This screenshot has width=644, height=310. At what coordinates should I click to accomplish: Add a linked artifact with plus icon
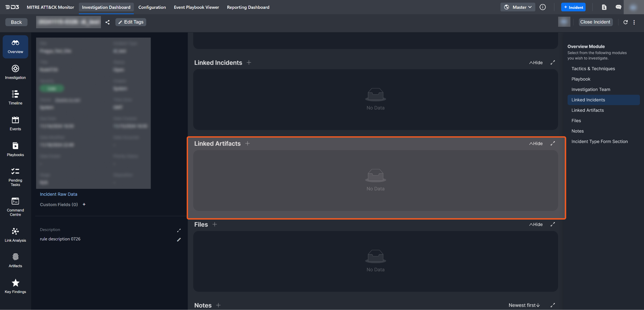click(x=248, y=144)
